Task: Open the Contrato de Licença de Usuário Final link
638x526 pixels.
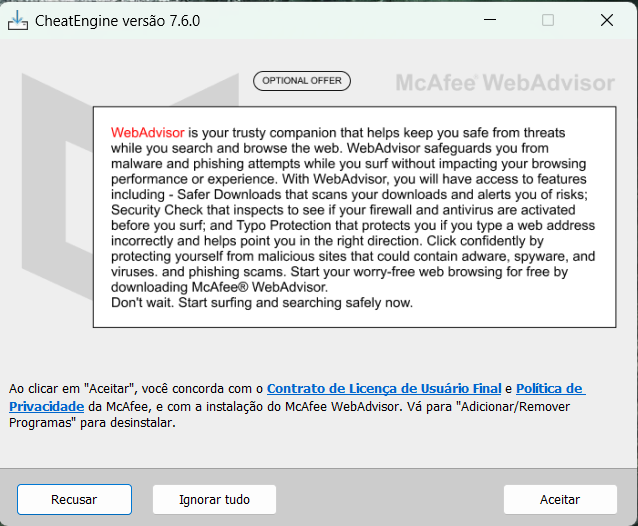Action: (x=384, y=388)
